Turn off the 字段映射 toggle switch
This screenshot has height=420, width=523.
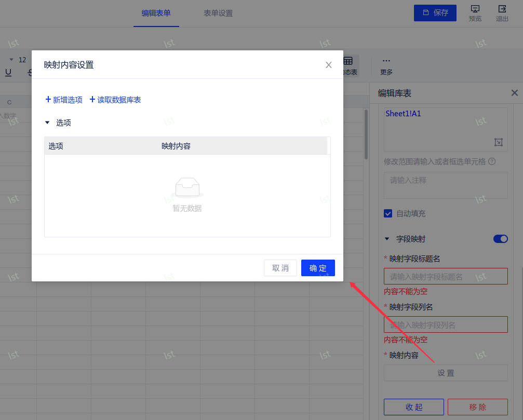click(x=500, y=239)
